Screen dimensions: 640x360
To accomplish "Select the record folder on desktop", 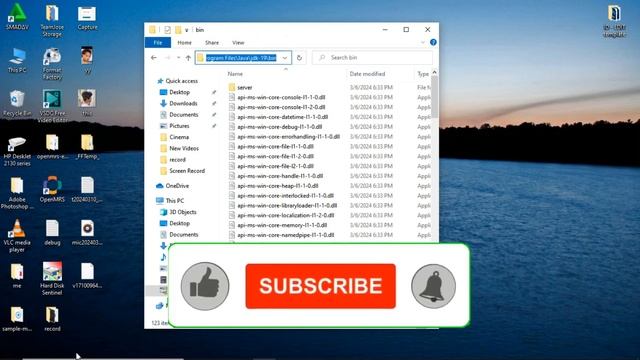I will (52, 319).
